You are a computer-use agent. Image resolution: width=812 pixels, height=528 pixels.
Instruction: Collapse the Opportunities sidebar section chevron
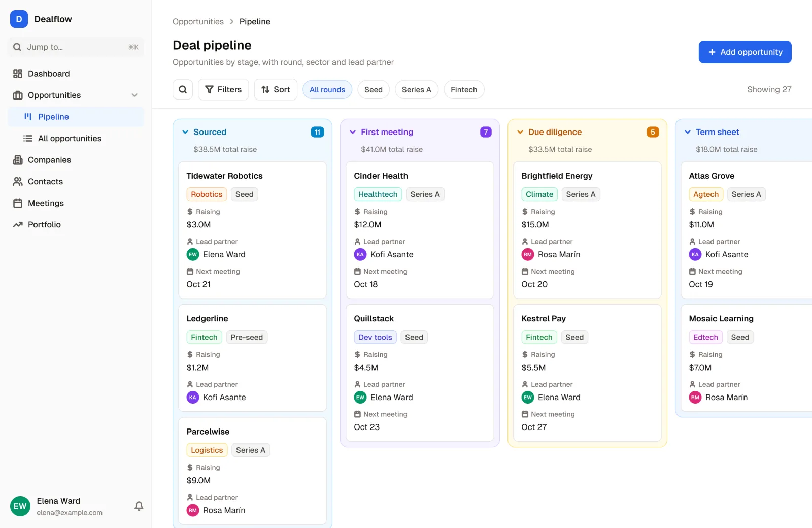(x=134, y=95)
